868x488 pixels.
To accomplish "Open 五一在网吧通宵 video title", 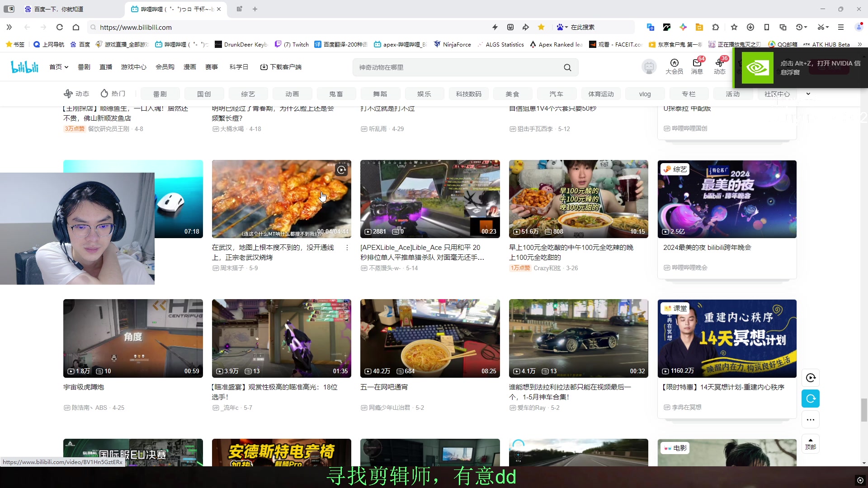I will tap(384, 387).
